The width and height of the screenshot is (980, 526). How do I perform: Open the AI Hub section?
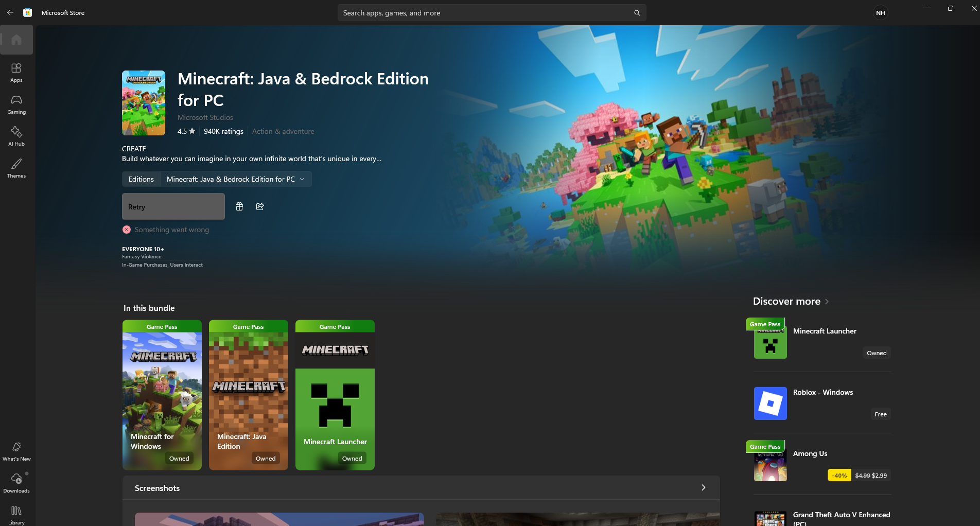pos(16,136)
